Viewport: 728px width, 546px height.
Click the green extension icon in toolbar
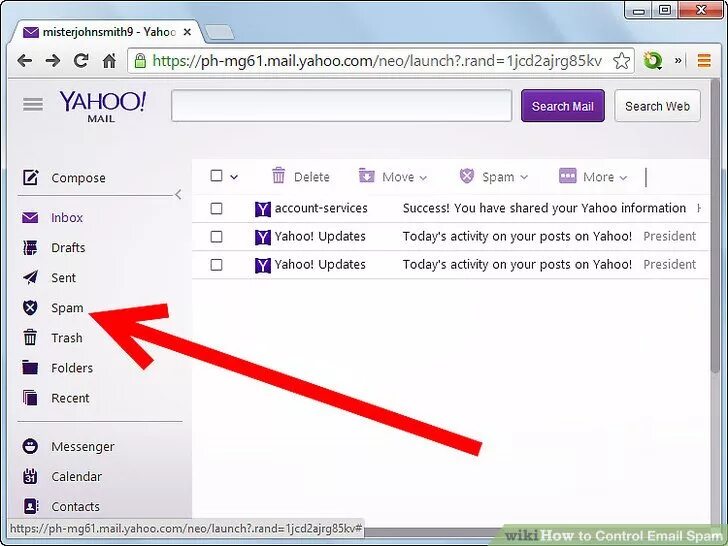[652, 61]
